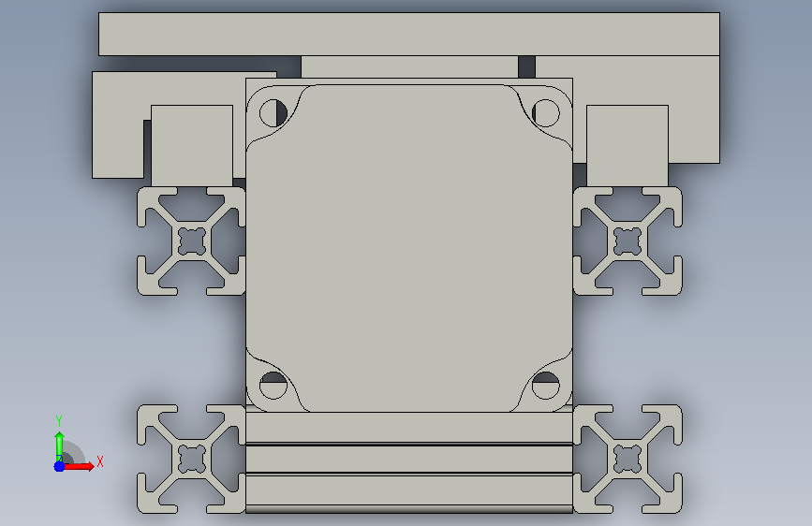Select the upper-right mounting hole on the central plate
This screenshot has height=526, width=812.
(x=545, y=113)
